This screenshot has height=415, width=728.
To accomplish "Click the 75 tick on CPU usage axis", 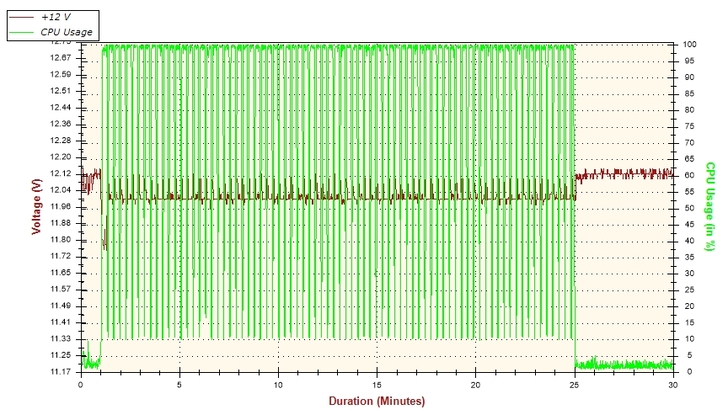I will (x=689, y=126).
